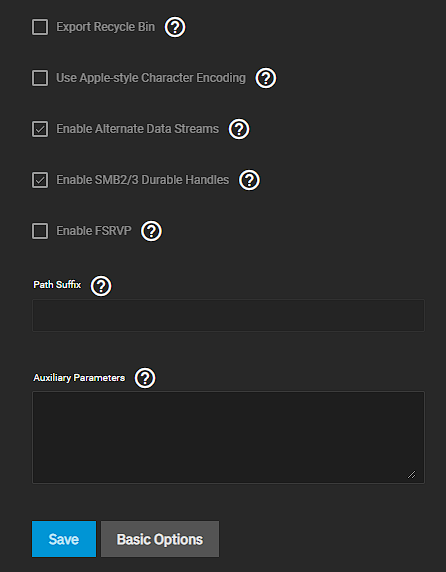Viewport: 446px width, 572px height.
Task: View help tooltip for Alternate Data Streams
Action: pos(239,129)
